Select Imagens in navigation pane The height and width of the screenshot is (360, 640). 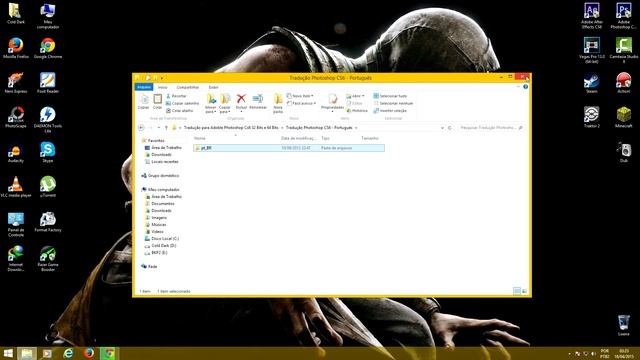156,218
